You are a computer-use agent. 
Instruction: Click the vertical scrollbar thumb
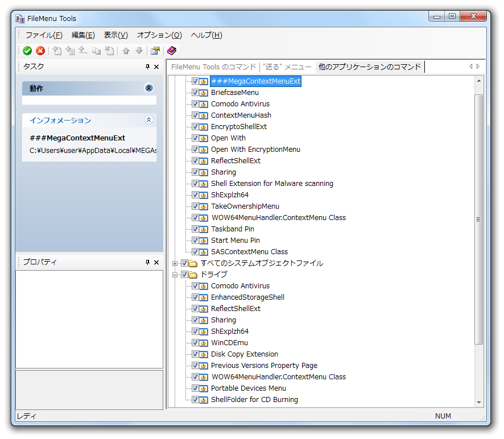[x=479, y=219]
